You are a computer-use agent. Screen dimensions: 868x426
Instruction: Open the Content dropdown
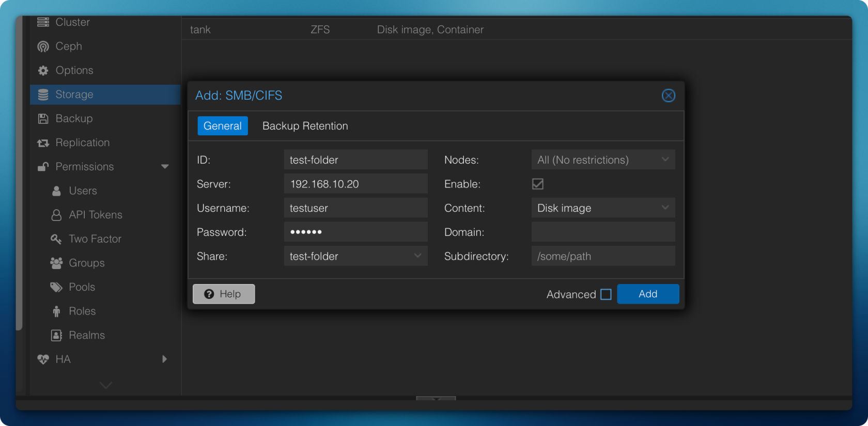click(665, 208)
